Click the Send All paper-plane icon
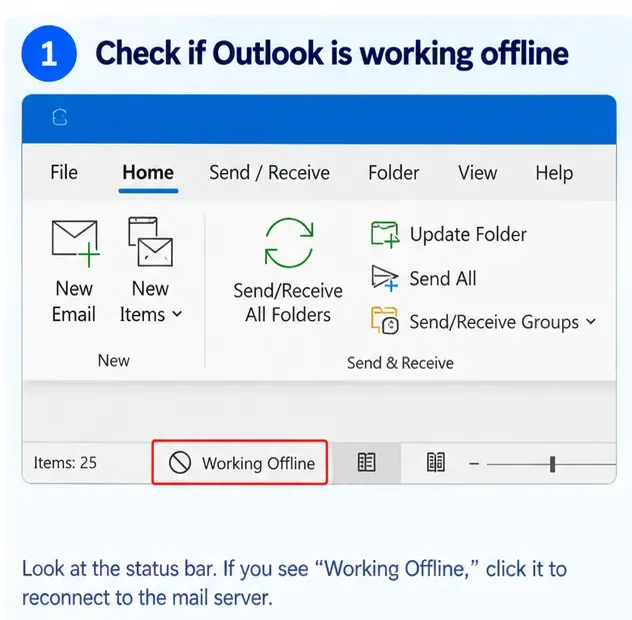Screen dimensions: 632x620 [x=384, y=278]
